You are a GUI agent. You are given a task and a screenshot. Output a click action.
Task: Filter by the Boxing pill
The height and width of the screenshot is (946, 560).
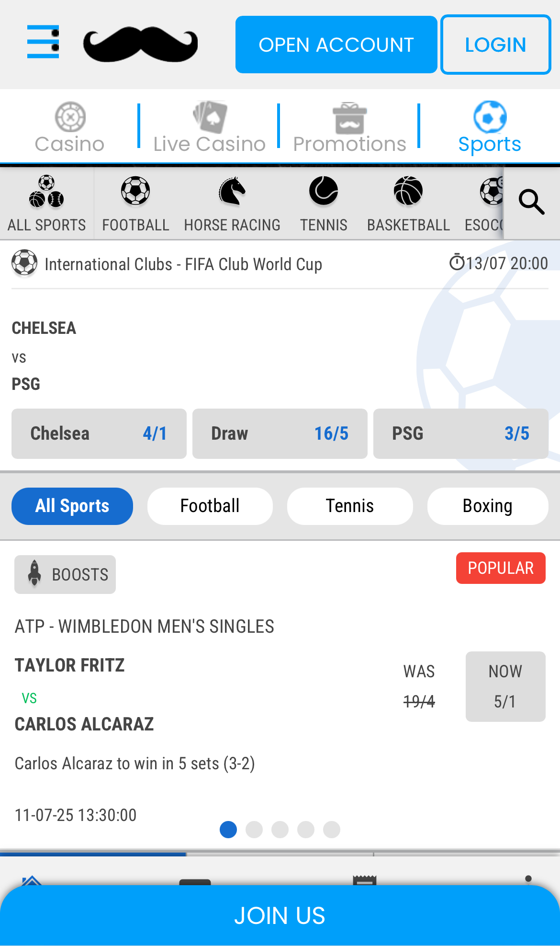click(x=487, y=506)
